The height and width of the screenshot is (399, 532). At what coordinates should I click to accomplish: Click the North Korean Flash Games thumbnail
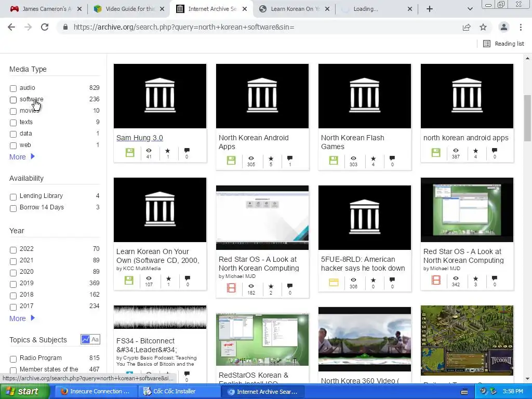pos(364,96)
